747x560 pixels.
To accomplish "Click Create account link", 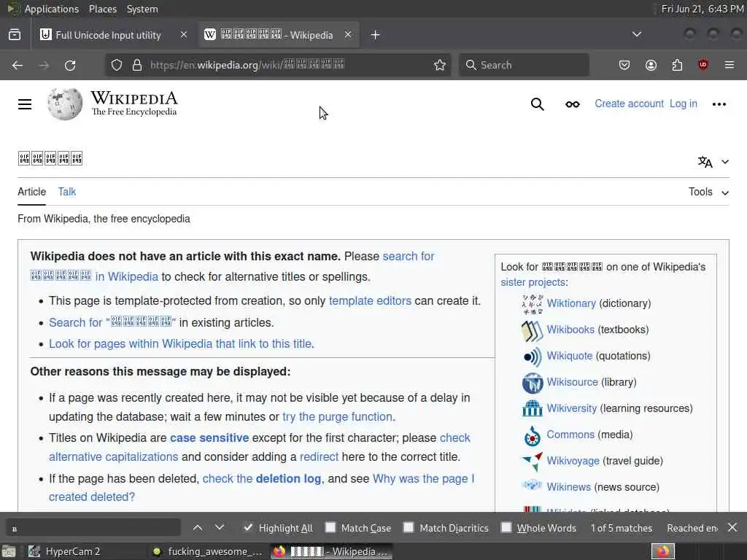I will 629,104.
